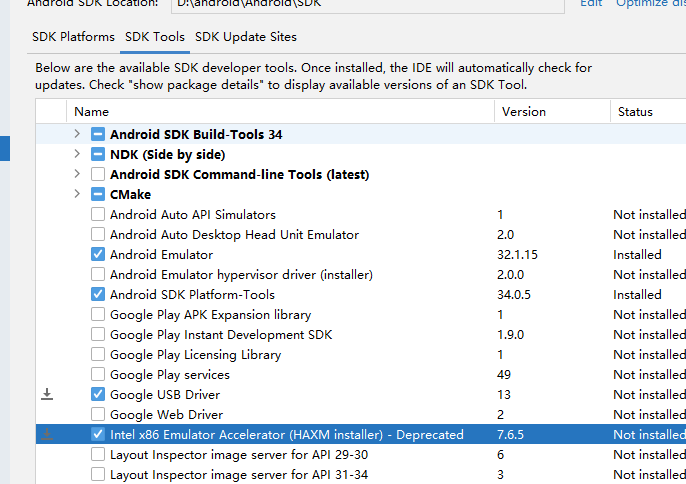
Task: Check Google Play APK Expansion library
Action: click(98, 315)
